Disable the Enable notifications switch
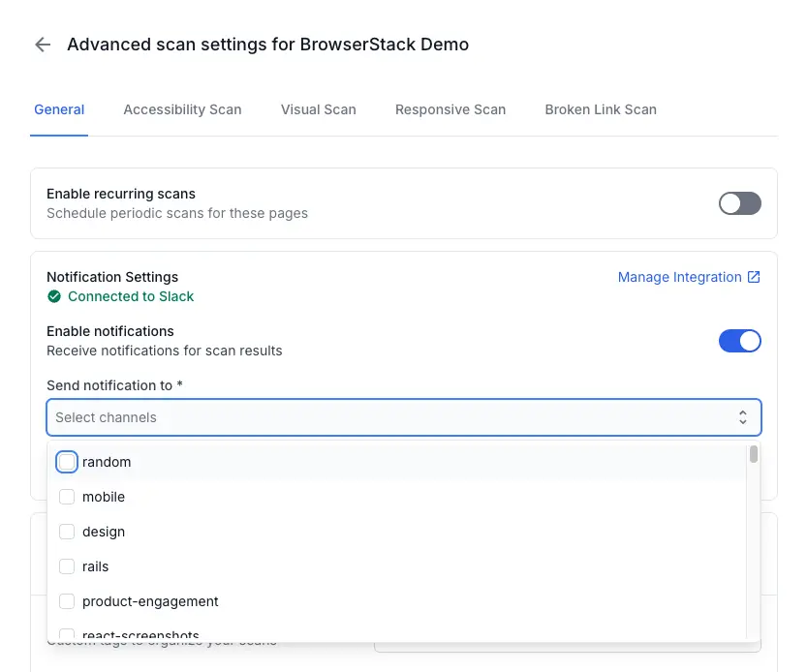Screen dimensions: 807x672 (x=739, y=341)
